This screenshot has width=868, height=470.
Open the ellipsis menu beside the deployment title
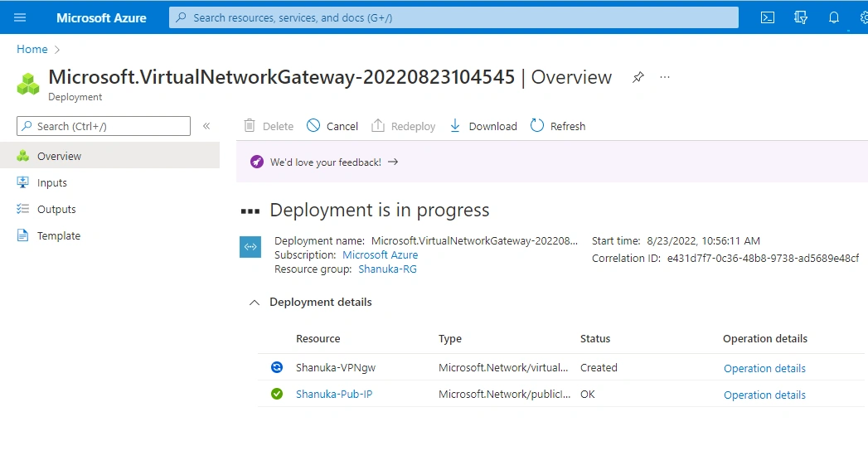tap(665, 77)
